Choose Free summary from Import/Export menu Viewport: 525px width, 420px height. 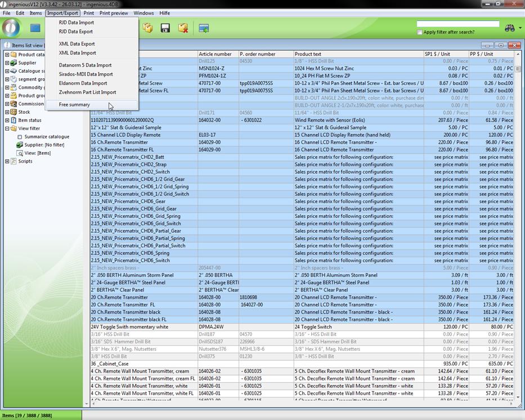pyautogui.click(x=74, y=105)
